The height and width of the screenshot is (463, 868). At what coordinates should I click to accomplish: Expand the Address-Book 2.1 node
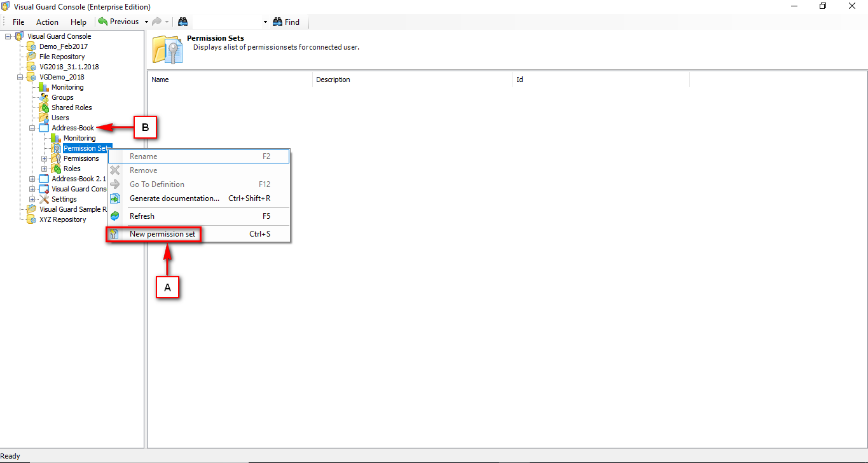[x=32, y=179]
